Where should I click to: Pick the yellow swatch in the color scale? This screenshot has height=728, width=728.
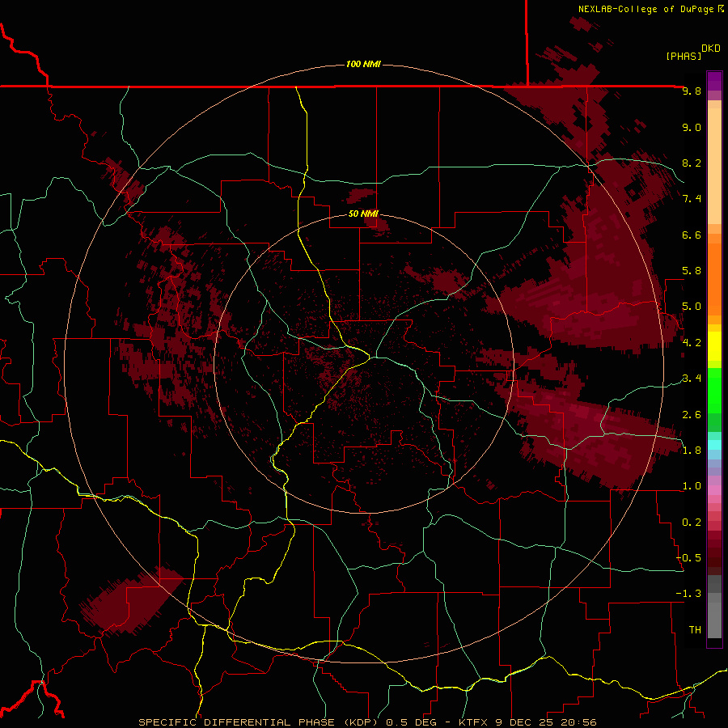coord(714,346)
